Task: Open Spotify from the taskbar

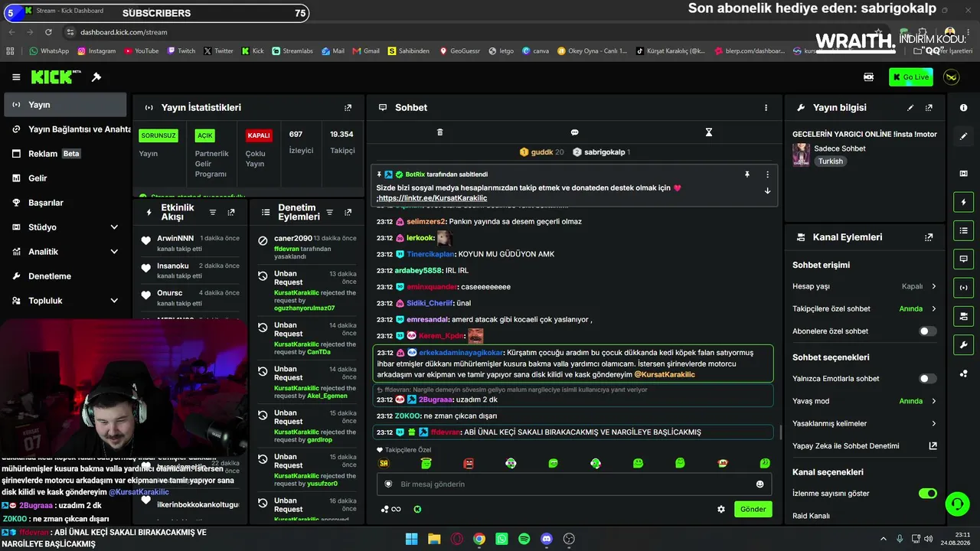Action: point(524,539)
